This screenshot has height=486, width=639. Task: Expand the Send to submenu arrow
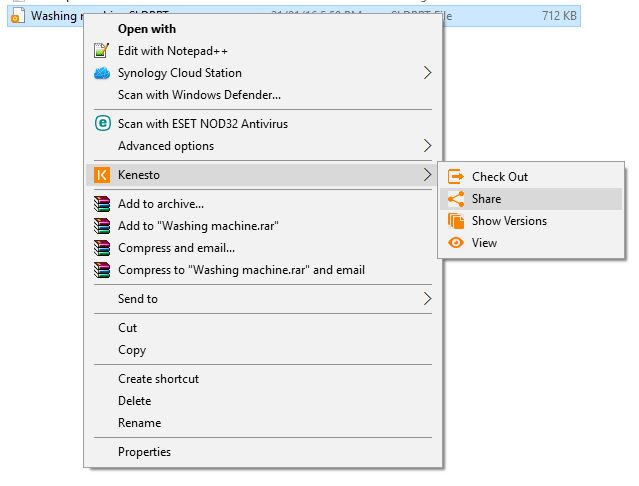427,299
